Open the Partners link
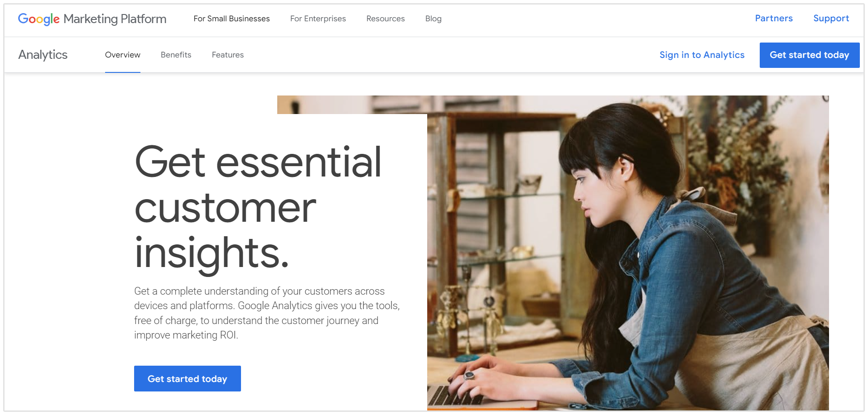 click(x=774, y=18)
